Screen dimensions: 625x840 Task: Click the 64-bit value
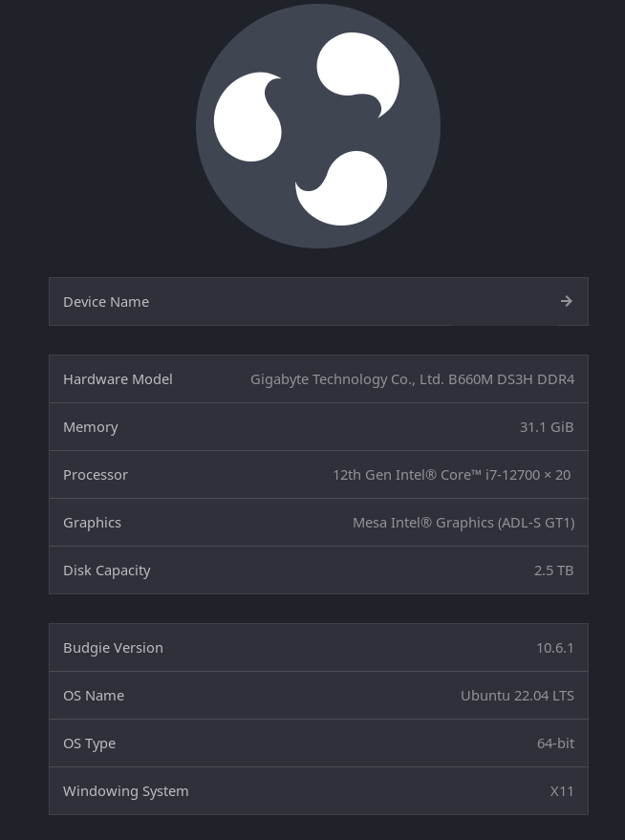tap(555, 743)
